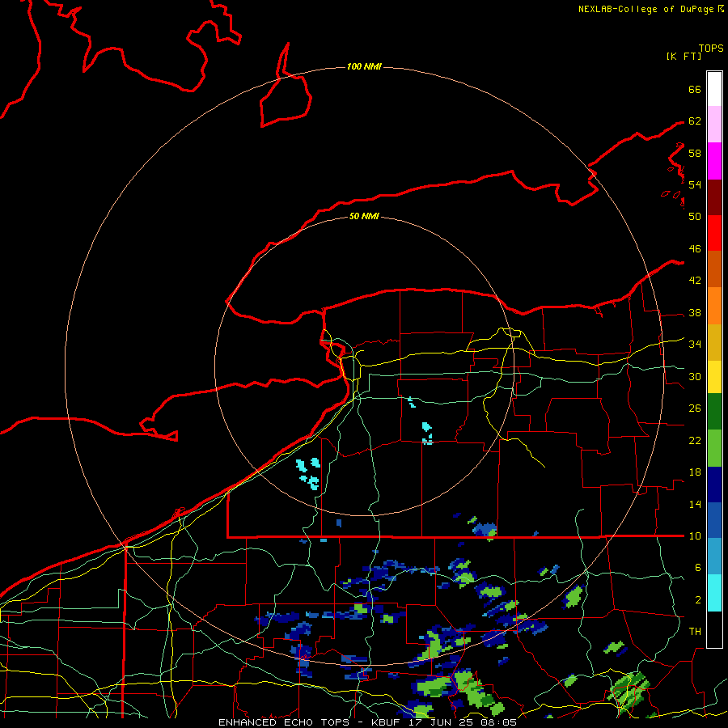
Task: Click the legend value 42
Action: [x=695, y=281]
